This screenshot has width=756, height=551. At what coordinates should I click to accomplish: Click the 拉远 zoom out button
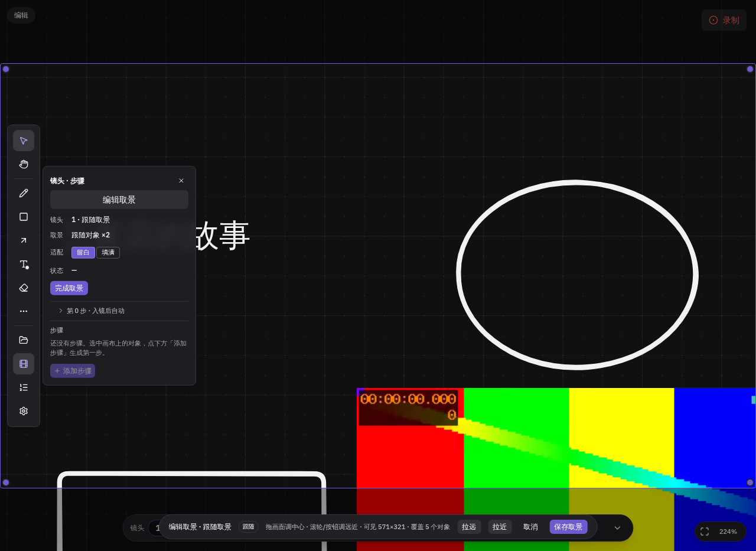click(x=469, y=527)
